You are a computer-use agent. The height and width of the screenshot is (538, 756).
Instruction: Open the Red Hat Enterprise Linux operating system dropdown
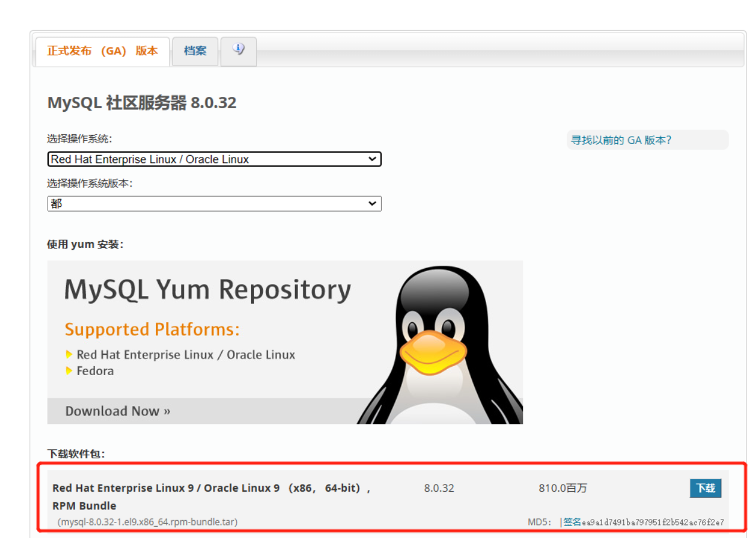coord(214,159)
